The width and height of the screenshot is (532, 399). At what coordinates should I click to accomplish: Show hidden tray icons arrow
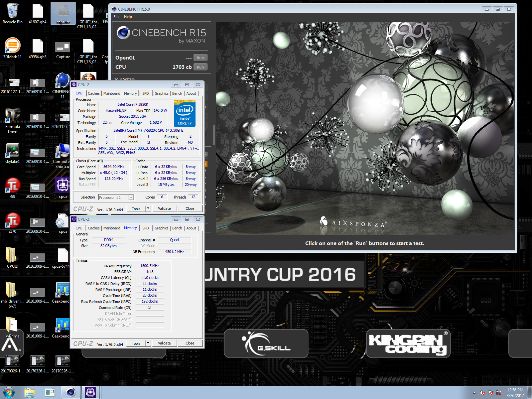tap(474, 393)
